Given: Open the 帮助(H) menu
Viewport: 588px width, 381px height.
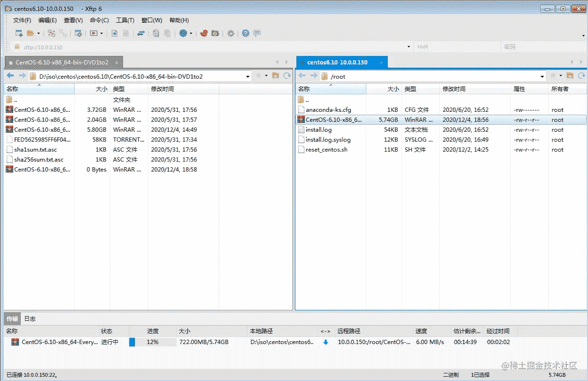Looking at the screenshot, I should coord(179,20).
